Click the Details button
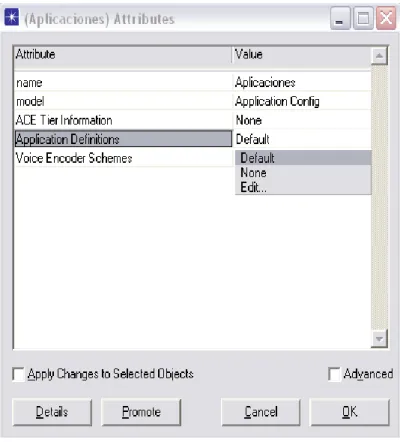The width and height of the screenshot is (400, 442). tap(52, 412)
